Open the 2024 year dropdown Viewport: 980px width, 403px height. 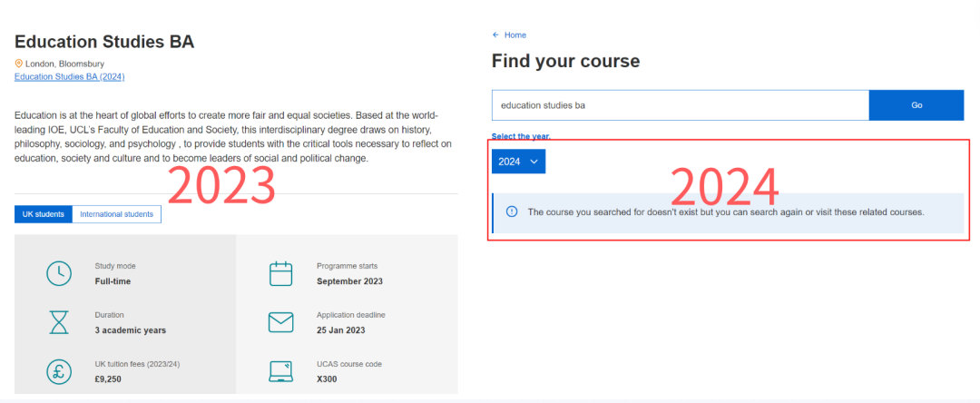(519, 162)
